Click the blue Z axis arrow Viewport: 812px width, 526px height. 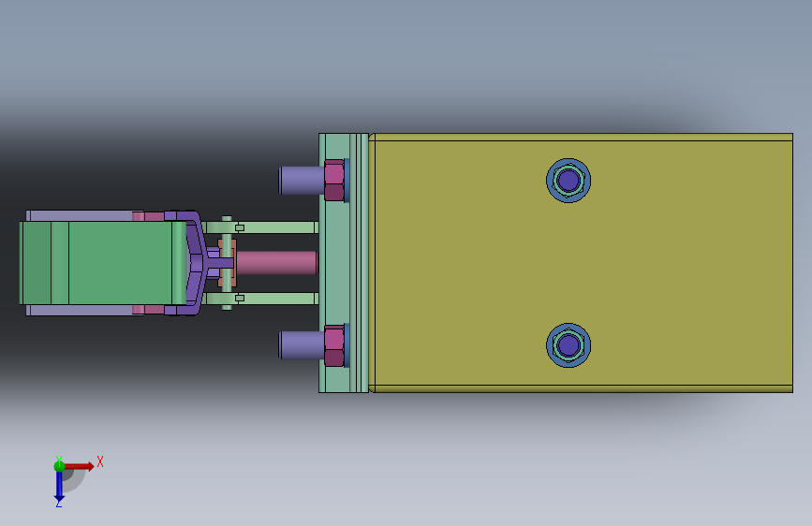click(x=59, y=487)
